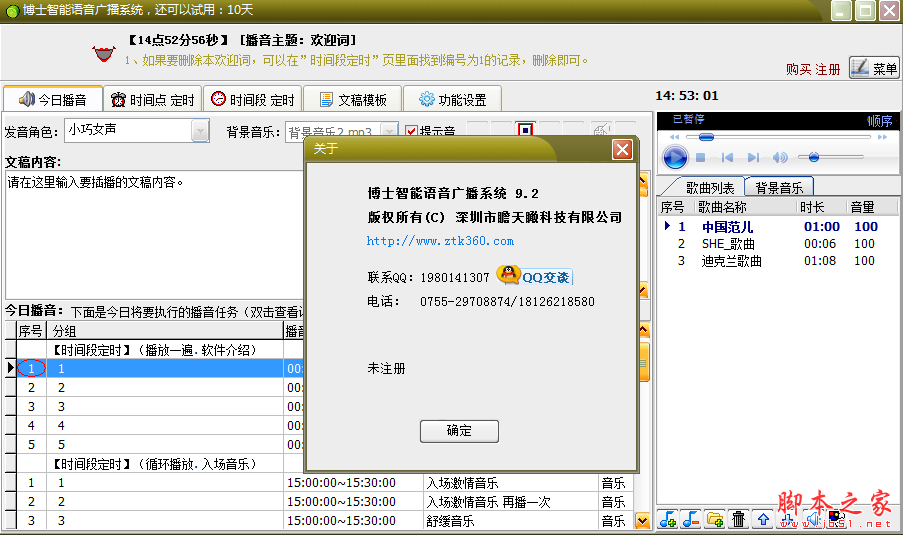The width and height of the screenshot is (903, 535).
Task: Play the paused song
Action: [x=675, y=157]
